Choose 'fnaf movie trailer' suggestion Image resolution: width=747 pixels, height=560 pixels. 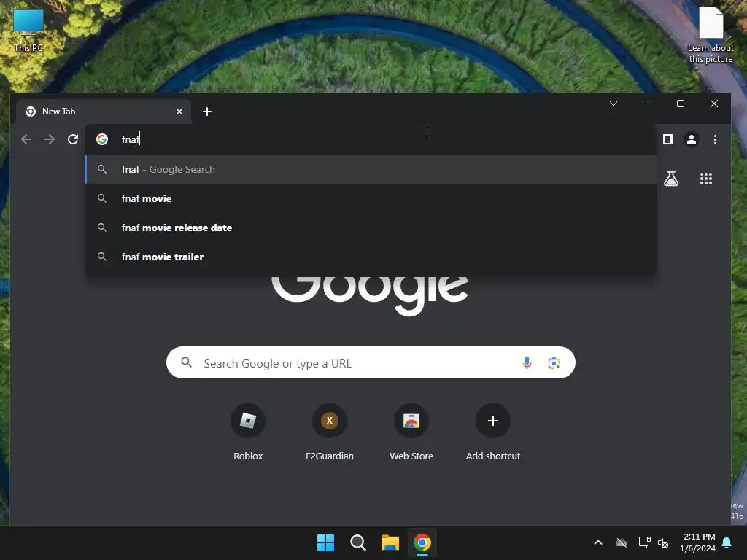[x=371, y=257]
